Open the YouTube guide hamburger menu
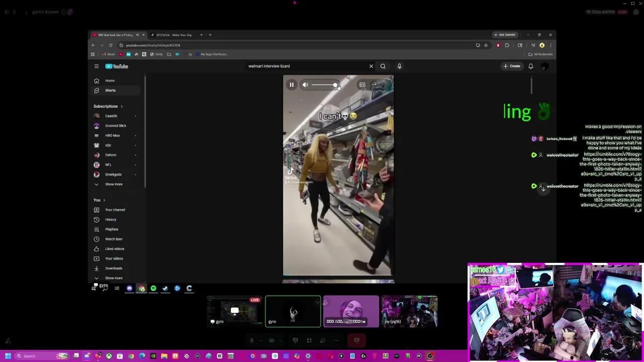 (97, 66)
